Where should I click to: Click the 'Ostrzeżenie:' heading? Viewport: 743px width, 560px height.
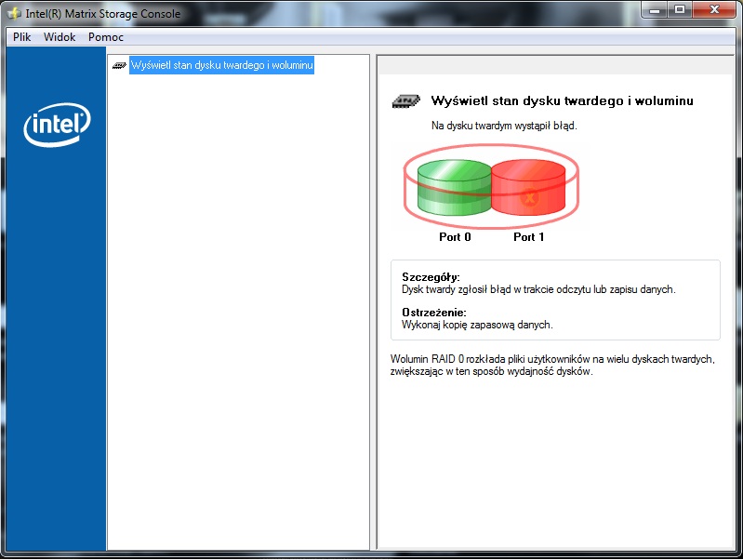coord(434,313)
